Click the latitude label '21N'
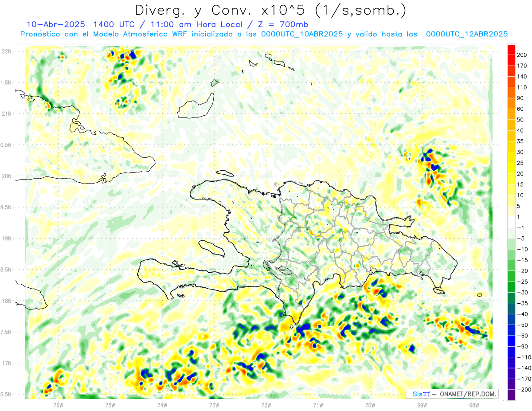The image size is (532, 411). (7, 114)
